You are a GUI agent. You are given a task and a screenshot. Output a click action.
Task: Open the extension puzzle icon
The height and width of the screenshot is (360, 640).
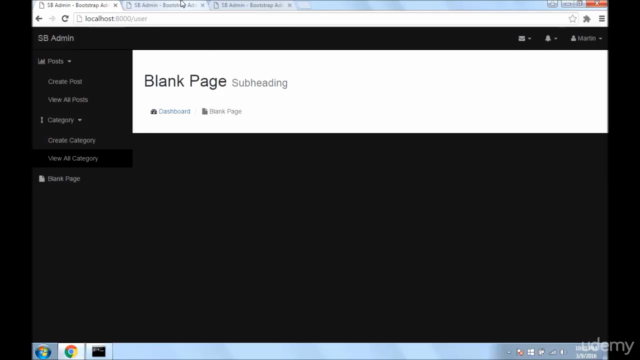pyautogui.click(x=587, y=18)
